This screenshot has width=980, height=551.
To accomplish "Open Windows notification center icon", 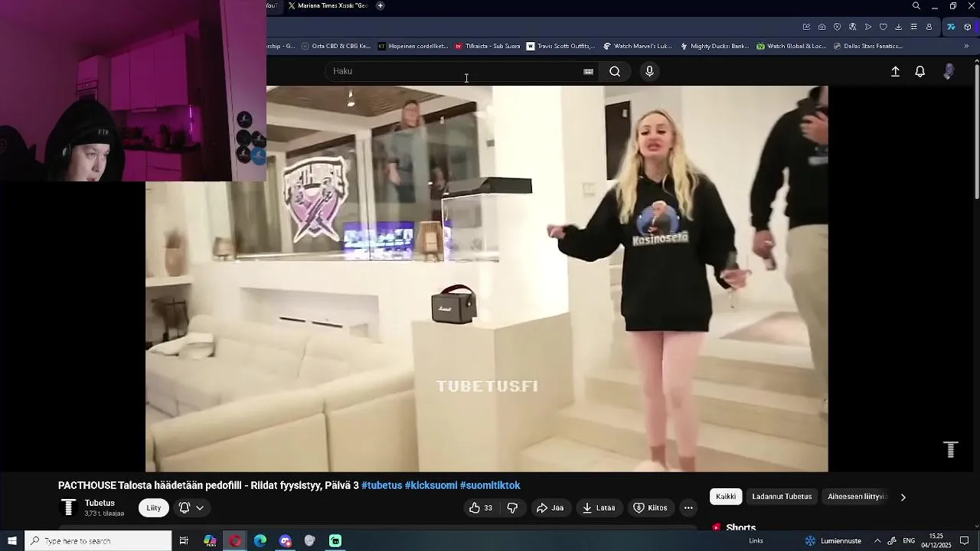I will (x=965, y=541).
